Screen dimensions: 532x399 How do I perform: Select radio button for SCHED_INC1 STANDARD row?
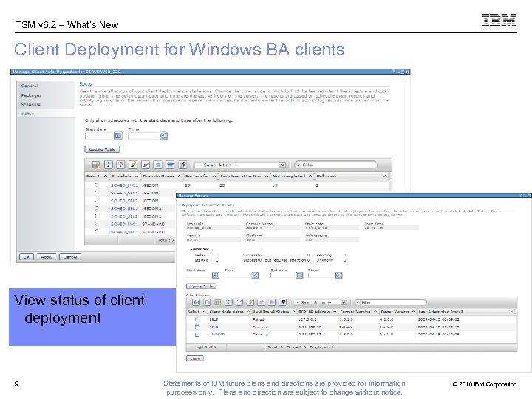click(x=96, y=224)
